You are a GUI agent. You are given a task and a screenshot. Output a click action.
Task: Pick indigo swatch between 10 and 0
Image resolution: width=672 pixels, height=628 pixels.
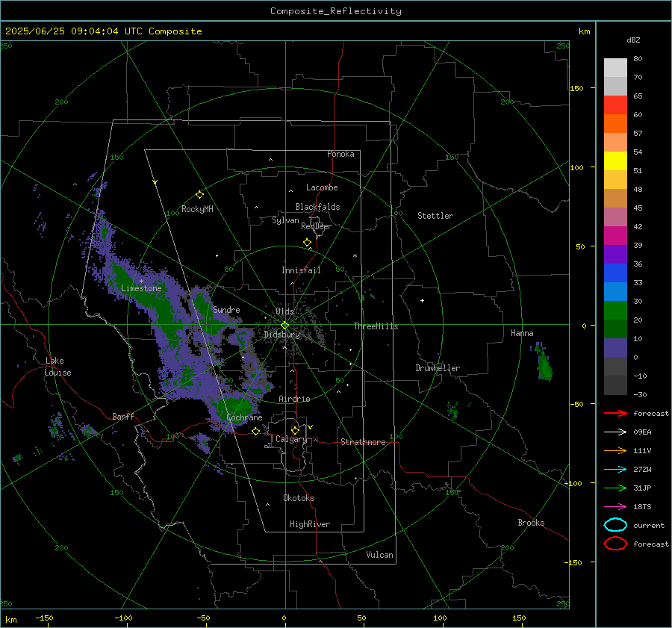(615, 348)
